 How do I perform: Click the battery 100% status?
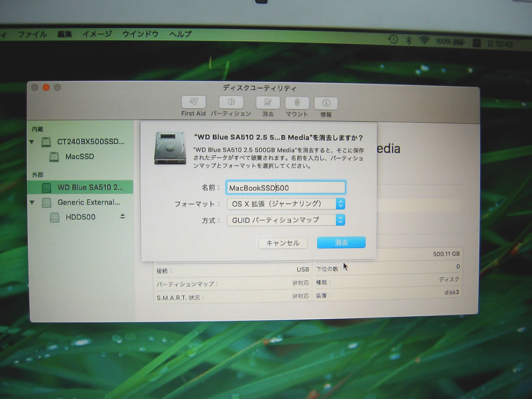click(x=450, y=42)
